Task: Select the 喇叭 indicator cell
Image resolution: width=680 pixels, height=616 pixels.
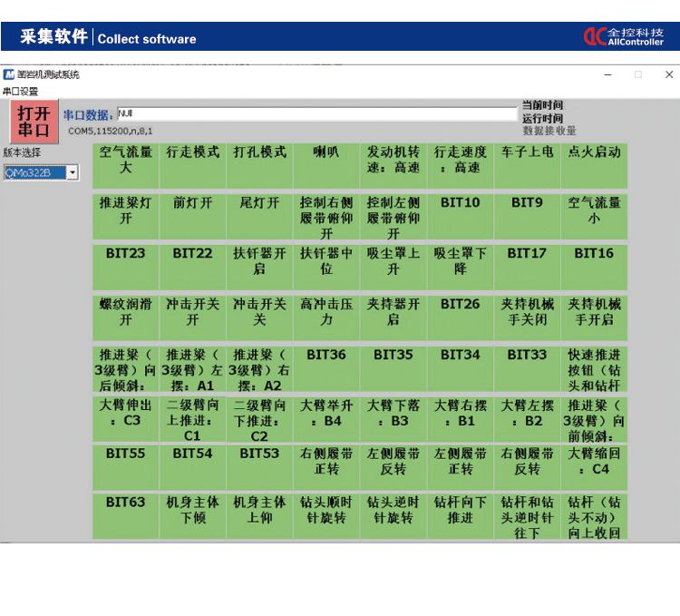Action: [326, 165]
